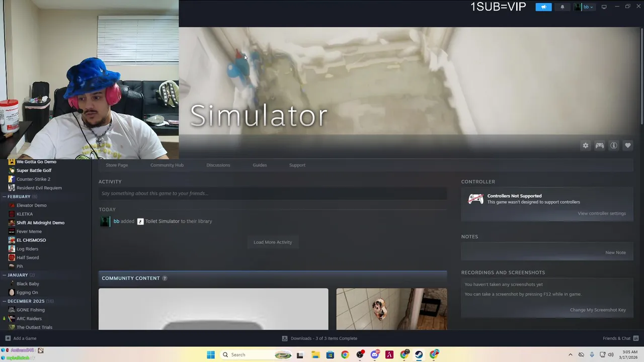The height and width of the screenshot is (362, 644).
Task: Open the Store Page tab
Action: tap(117, 165)
